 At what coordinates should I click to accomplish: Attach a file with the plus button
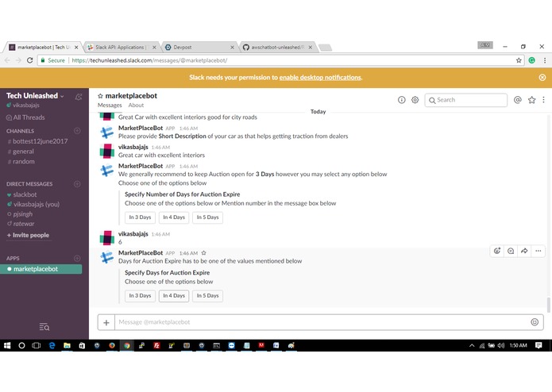coord(106,322)
